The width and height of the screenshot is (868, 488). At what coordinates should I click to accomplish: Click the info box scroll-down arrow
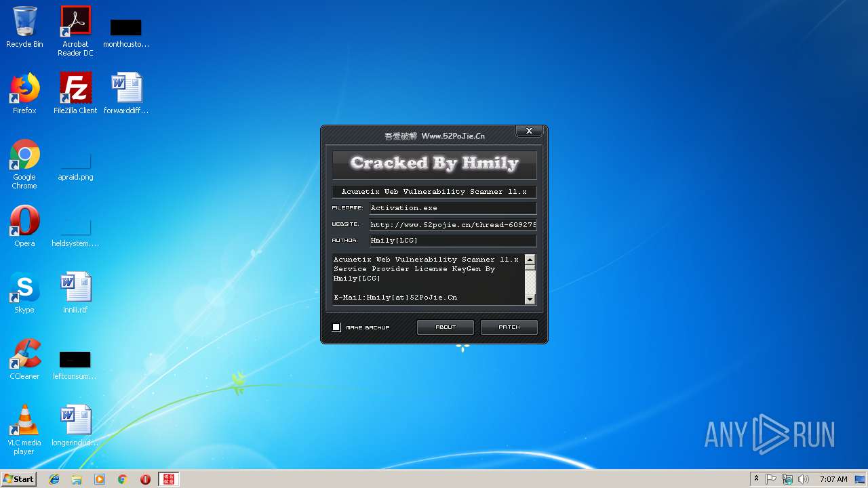click(x=530, y=300)
